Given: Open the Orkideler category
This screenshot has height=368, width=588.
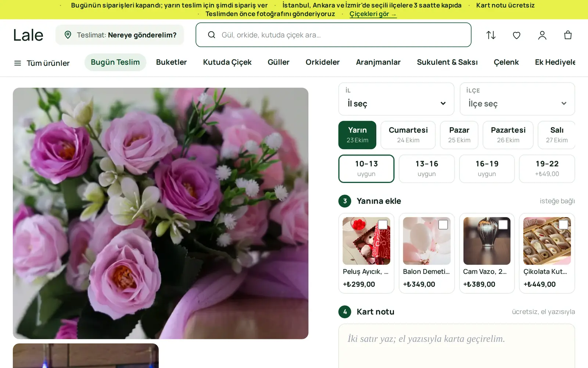Looking at the screenshot, I should tap(323, 62).
